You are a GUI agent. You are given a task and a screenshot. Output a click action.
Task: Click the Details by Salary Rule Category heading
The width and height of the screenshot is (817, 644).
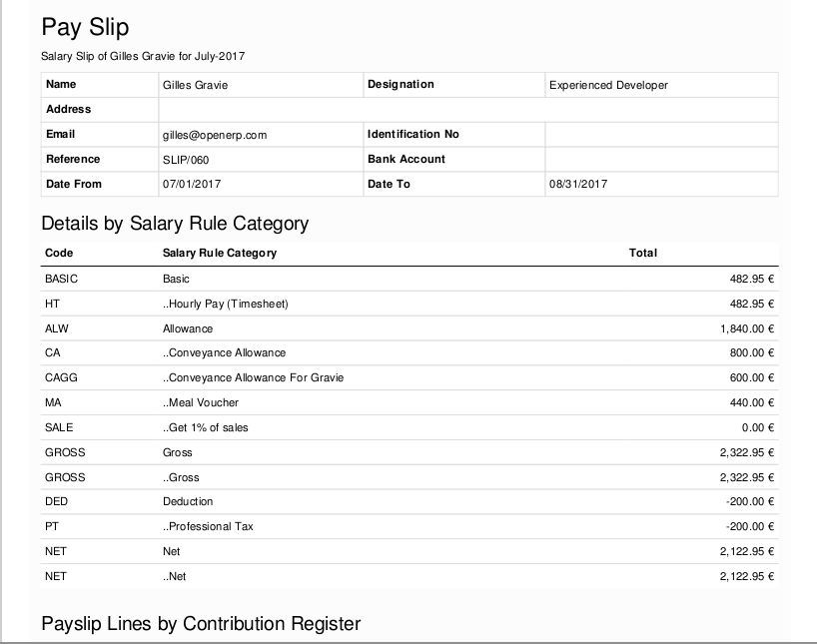(175, 224)
